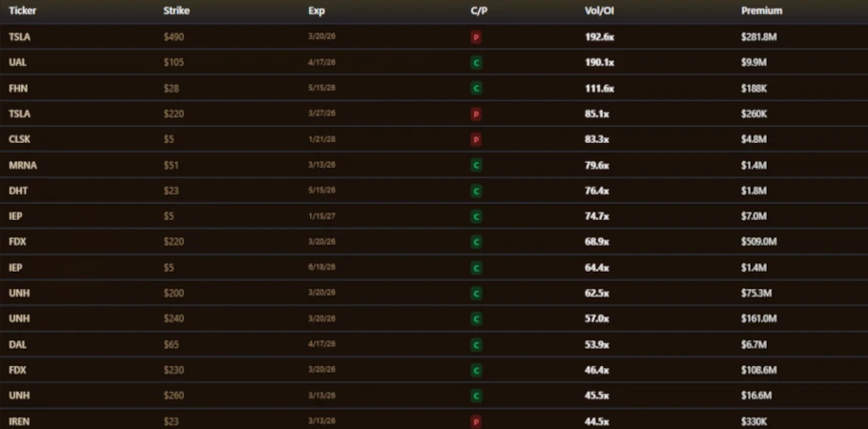
Task: Click the put badge in the CLSK row
Action: (476, 139)
